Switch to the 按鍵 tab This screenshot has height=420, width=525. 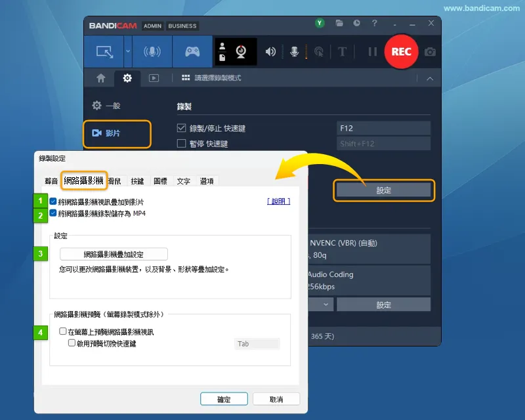tap(137, 181)
